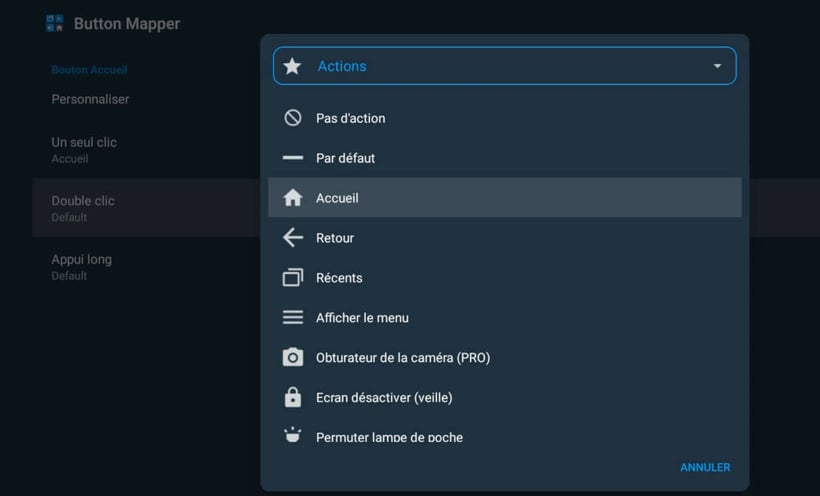Select Obturateur de la caméra (PRO)
The width and height of the screenshot is (820, 496).
(505, 357)
